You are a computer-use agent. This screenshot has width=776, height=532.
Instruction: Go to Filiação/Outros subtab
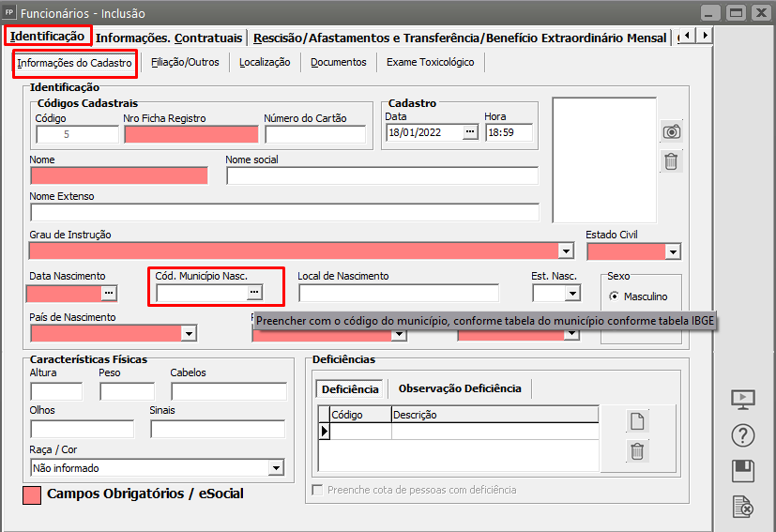click(x=185, y=62)
